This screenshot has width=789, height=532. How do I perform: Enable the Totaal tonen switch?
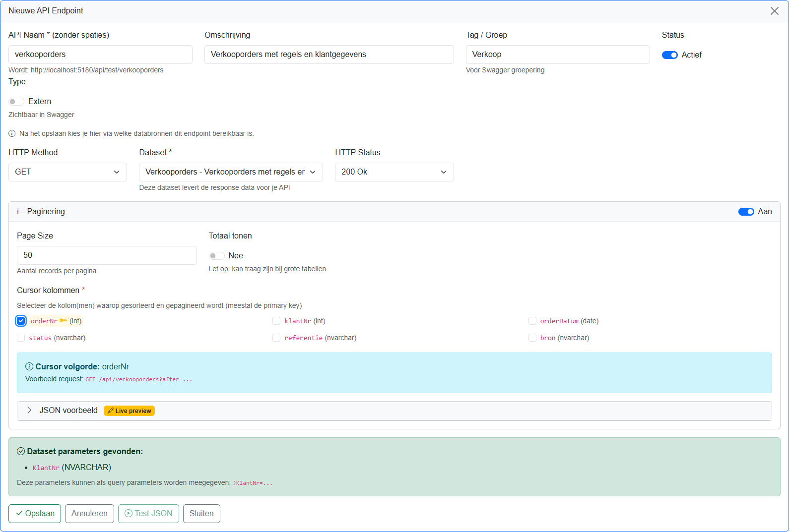217,256
